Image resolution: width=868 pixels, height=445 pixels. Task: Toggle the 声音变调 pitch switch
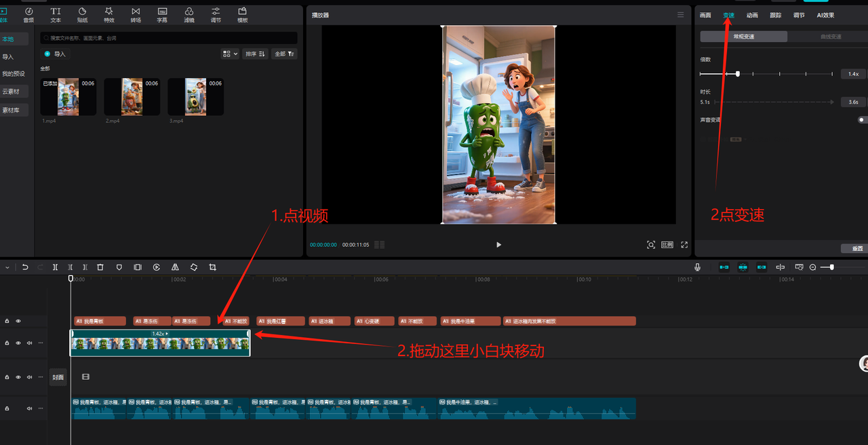pyautogui.click(x=861, y=120)
